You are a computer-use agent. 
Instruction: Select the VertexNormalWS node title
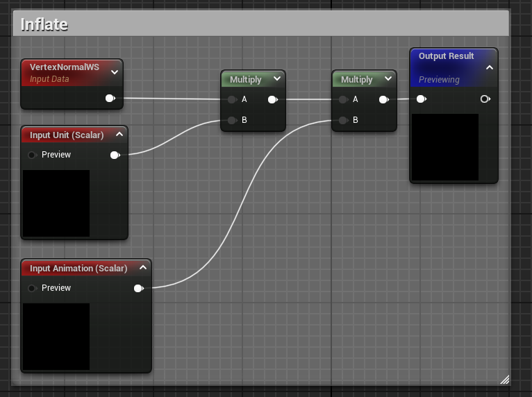pos(65,67)
